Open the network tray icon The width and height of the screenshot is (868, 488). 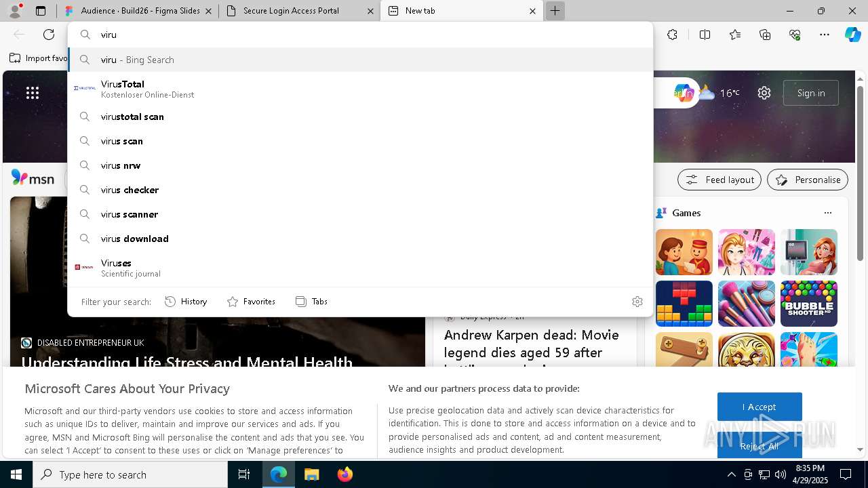coord(764,474)
